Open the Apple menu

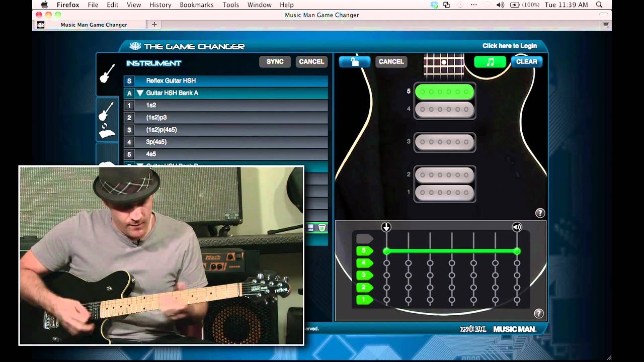[x=44, y=5]
